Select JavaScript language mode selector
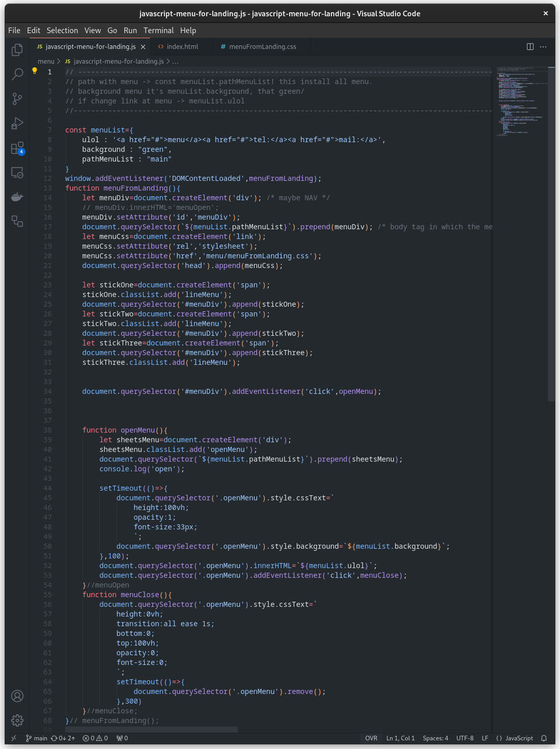Viewport: 560px width, 749px height. coord(514,738)
